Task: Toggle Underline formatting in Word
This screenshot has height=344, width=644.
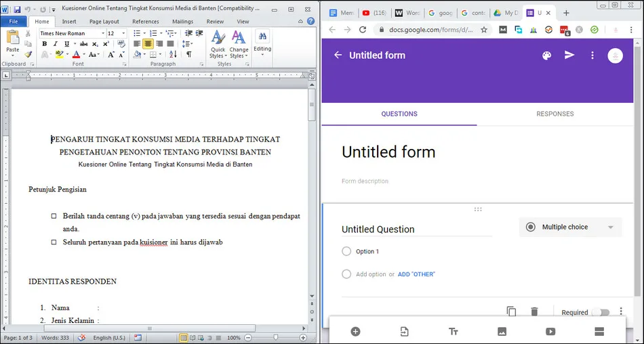Action: tap(66, 44)
